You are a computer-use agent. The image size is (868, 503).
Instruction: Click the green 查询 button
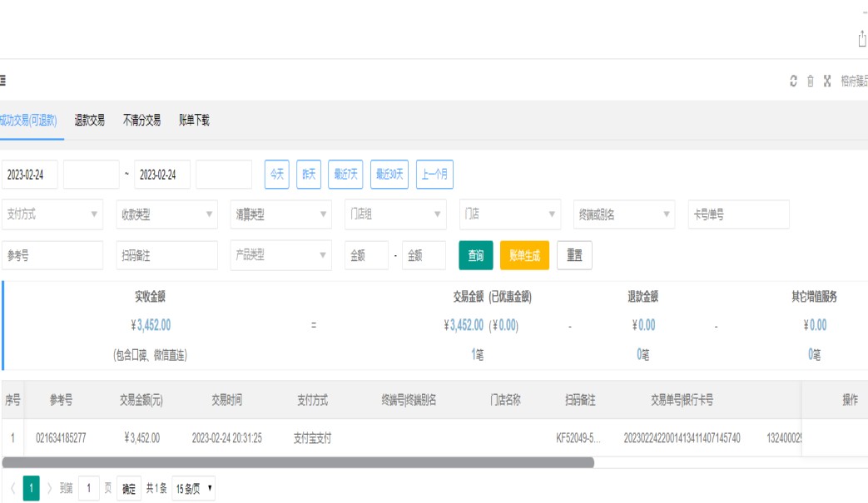coord(476,256)
